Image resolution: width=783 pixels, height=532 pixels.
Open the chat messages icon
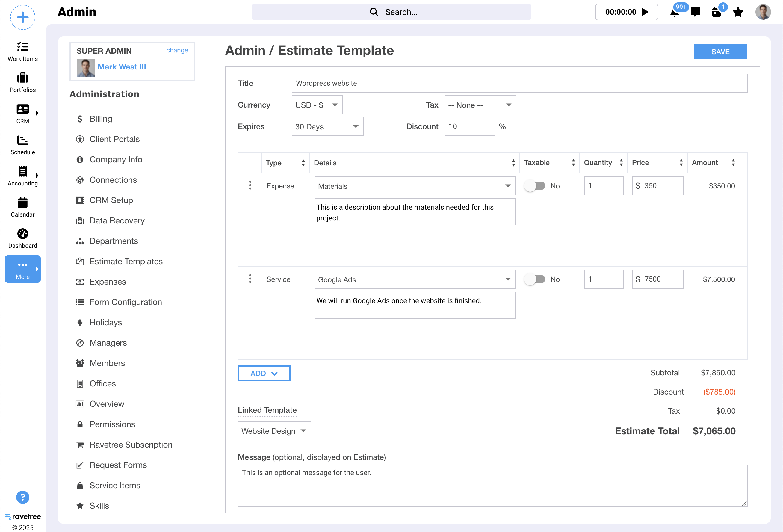tap(696, 12)
